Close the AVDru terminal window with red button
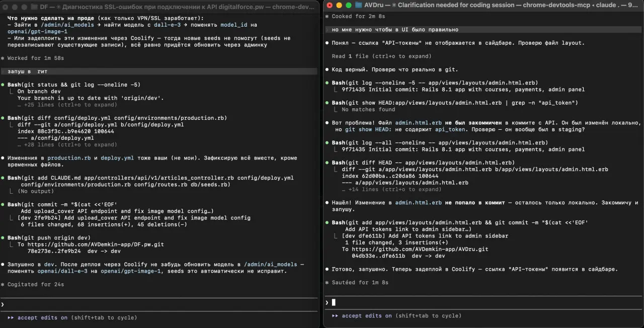The width and height of the screenshot is (644, 328). pos(330,5)
